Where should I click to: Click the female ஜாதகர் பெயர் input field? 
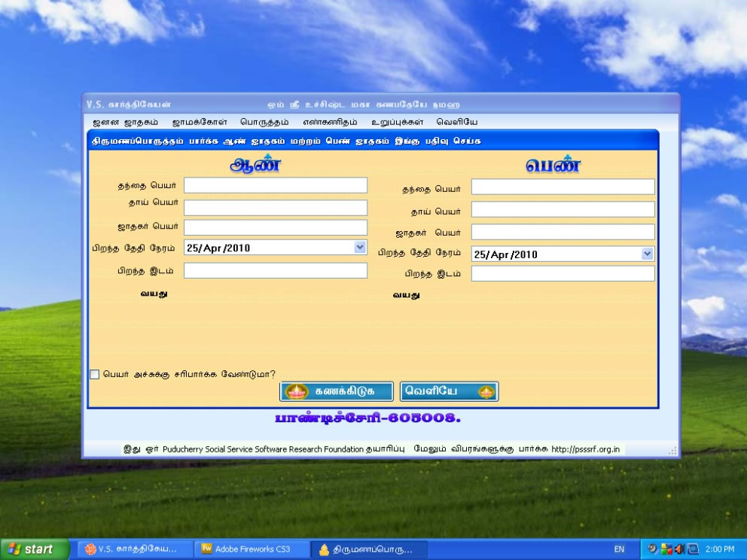563,232
